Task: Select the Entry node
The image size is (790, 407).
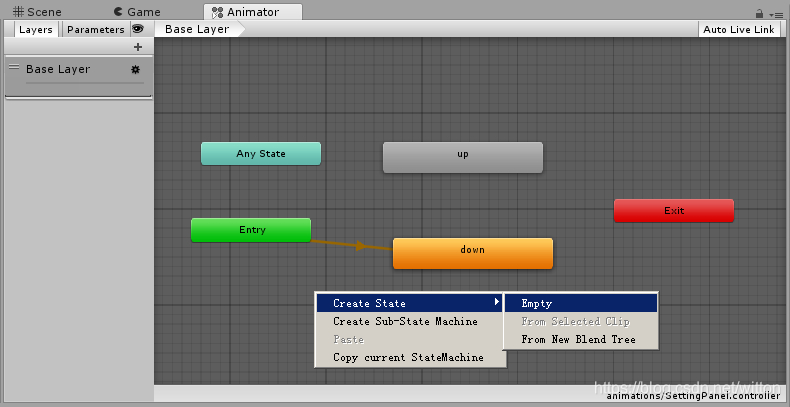Action: (x=251, y=230)
